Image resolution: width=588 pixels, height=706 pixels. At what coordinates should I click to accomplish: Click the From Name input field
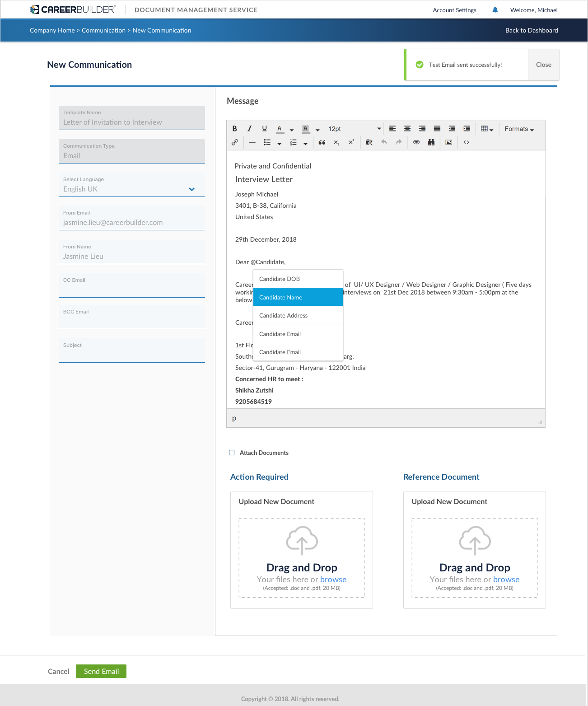point(132,252)
